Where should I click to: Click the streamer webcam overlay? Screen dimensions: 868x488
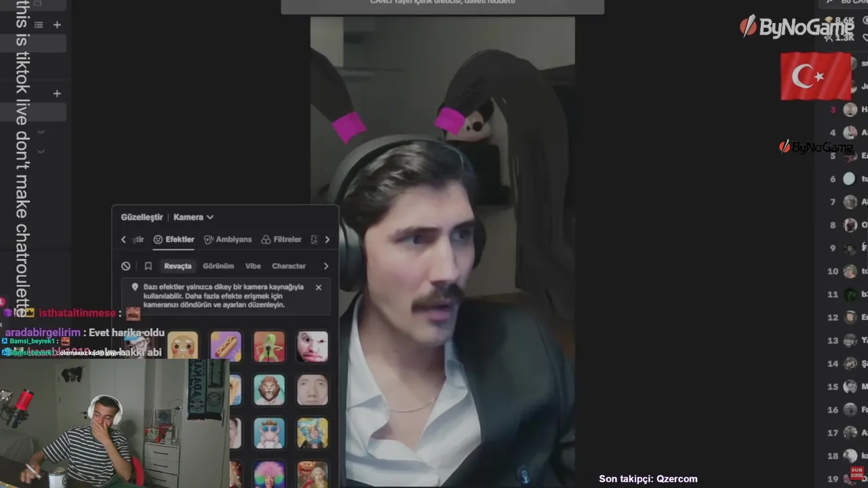[x=115, y=423]
